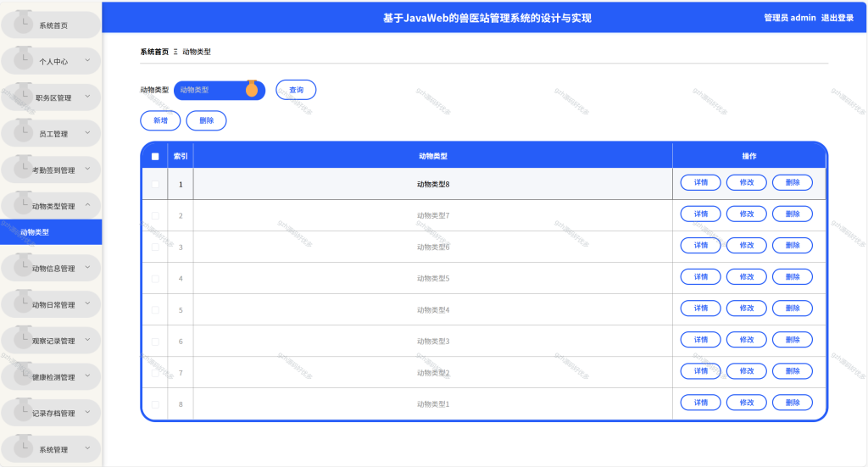Click the 查询 search button
The image size is (868, 467).
(296, 90)
